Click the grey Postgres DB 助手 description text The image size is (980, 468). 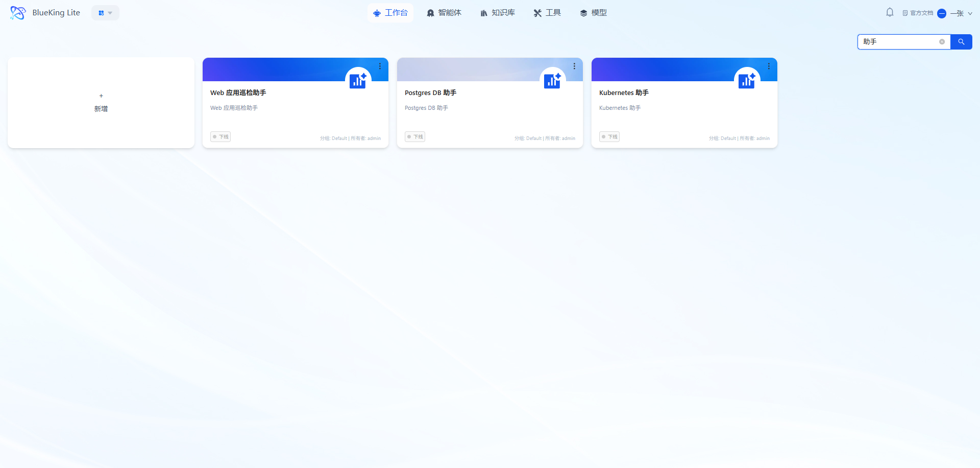click(x=426, y=108)
